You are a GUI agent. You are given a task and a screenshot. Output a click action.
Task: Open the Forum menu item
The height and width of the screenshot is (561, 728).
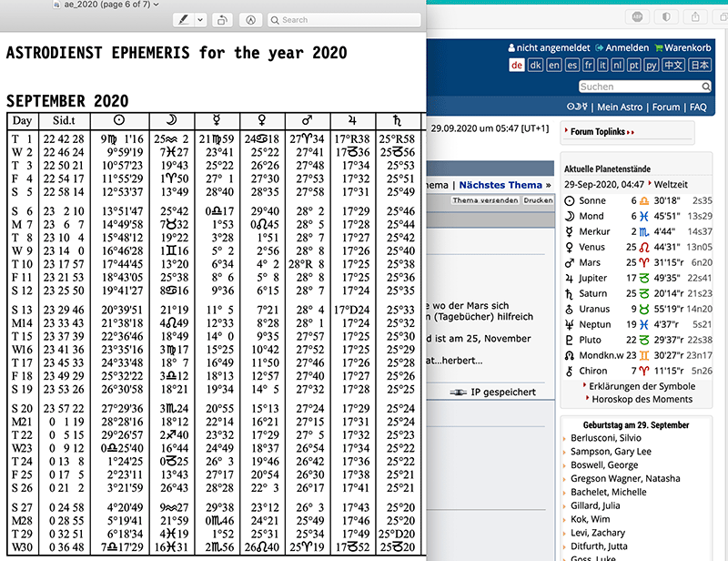tap(666, 107)
